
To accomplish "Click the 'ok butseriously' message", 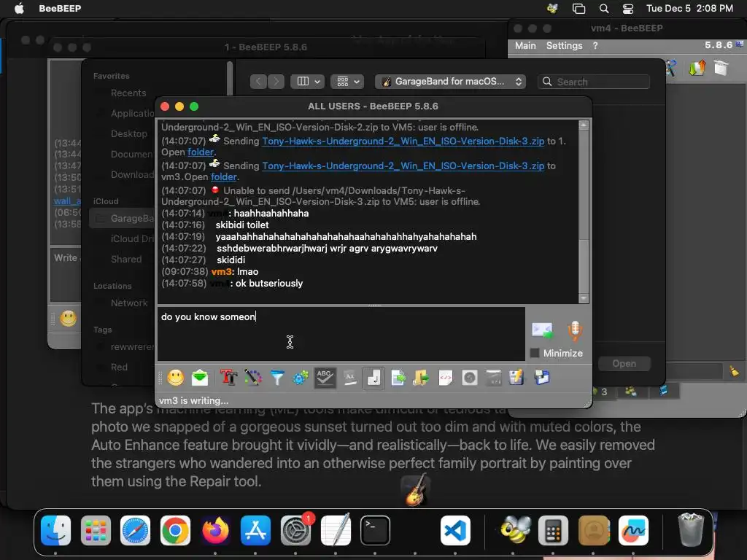I will pos(269,284).
